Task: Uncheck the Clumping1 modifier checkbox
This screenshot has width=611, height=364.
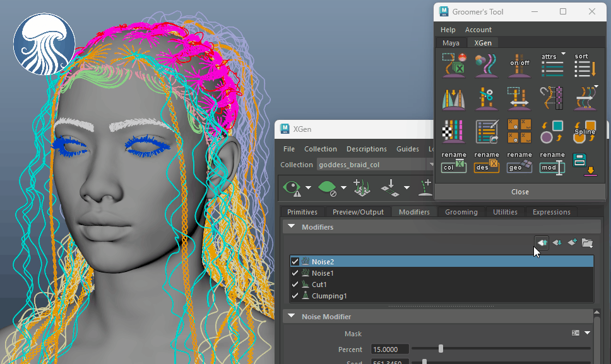Action: [295, 295]
